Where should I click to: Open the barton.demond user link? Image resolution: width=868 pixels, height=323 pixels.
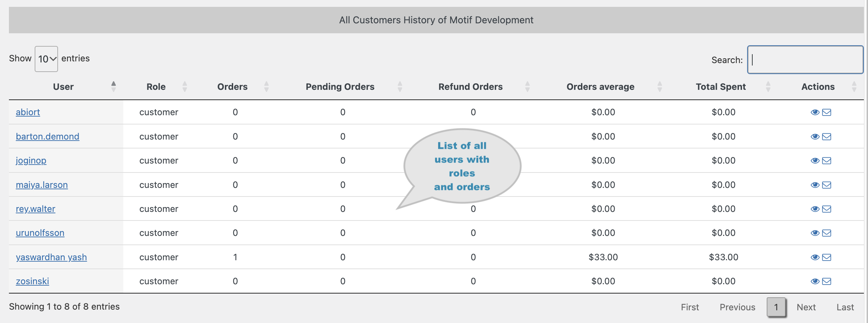(47, 136)
